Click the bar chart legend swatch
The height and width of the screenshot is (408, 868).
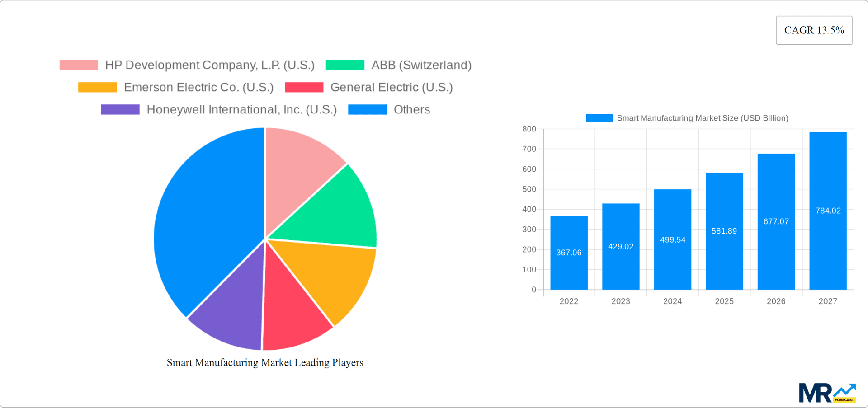tap(599, 118)
